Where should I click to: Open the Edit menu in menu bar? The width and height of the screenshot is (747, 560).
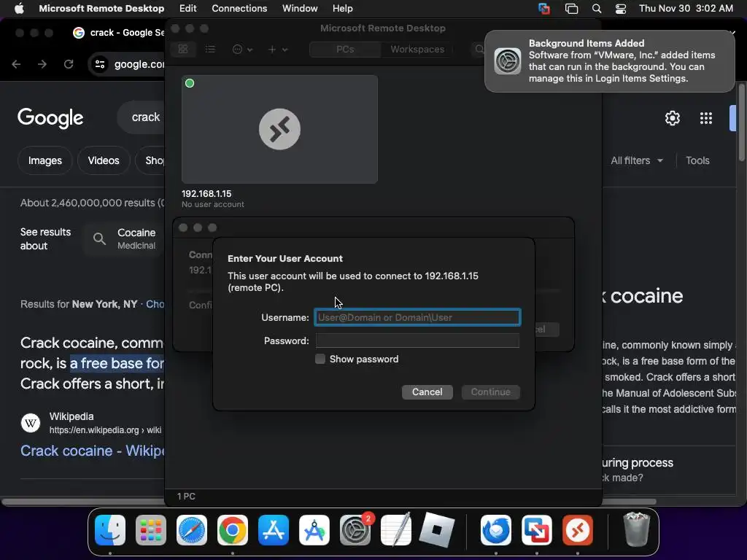coord(187,8)
